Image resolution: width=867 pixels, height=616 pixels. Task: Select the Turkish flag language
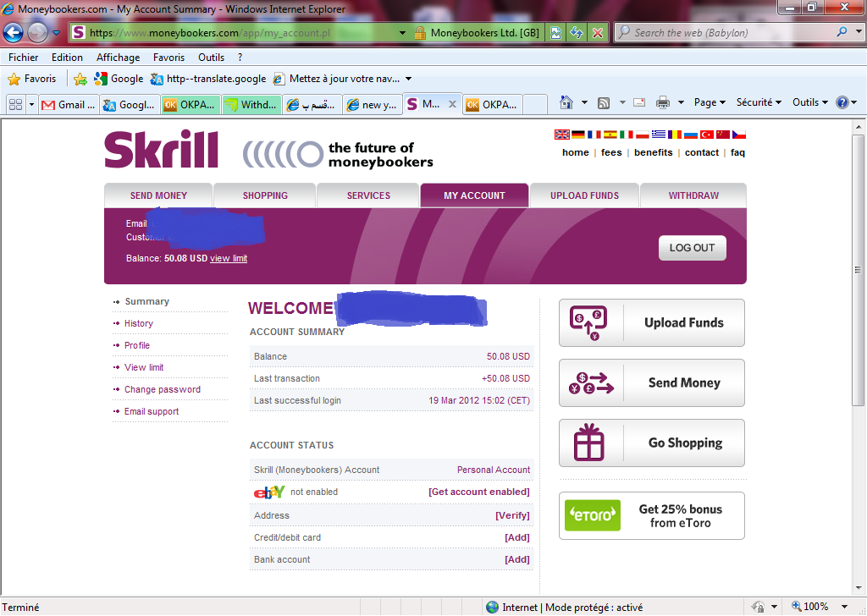[x=707, y=135]
